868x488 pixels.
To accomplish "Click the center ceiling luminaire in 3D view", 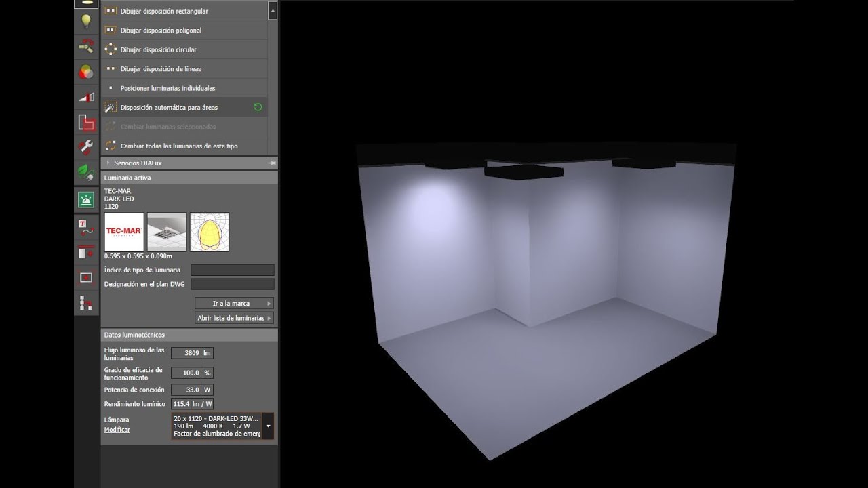I will (524, 171).
